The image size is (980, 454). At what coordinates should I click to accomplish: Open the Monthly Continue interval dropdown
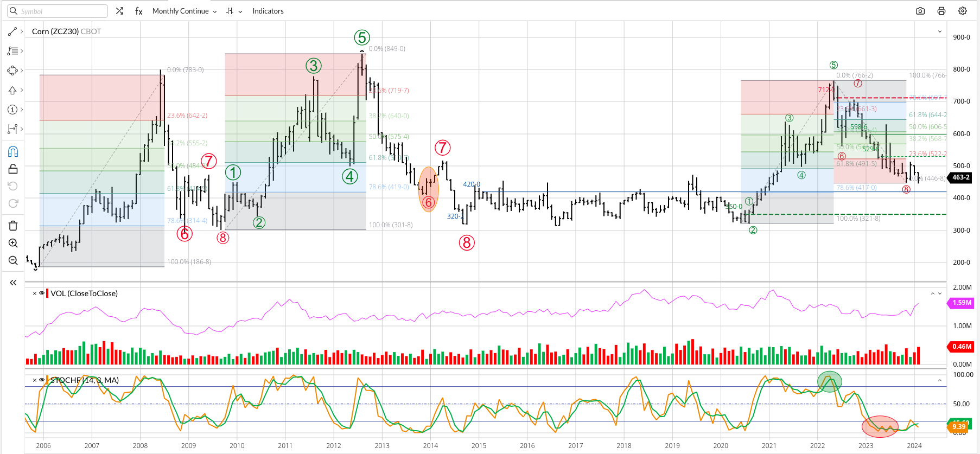coord(184,11)
